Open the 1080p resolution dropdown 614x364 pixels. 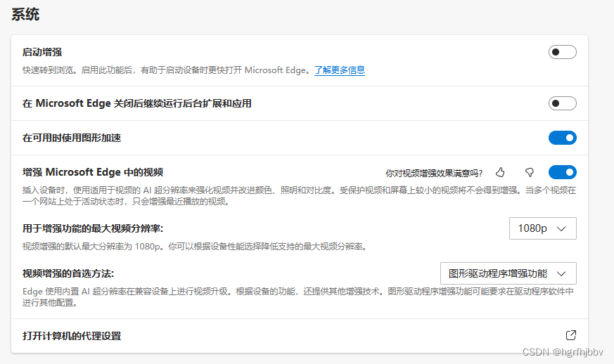[543, 228]
